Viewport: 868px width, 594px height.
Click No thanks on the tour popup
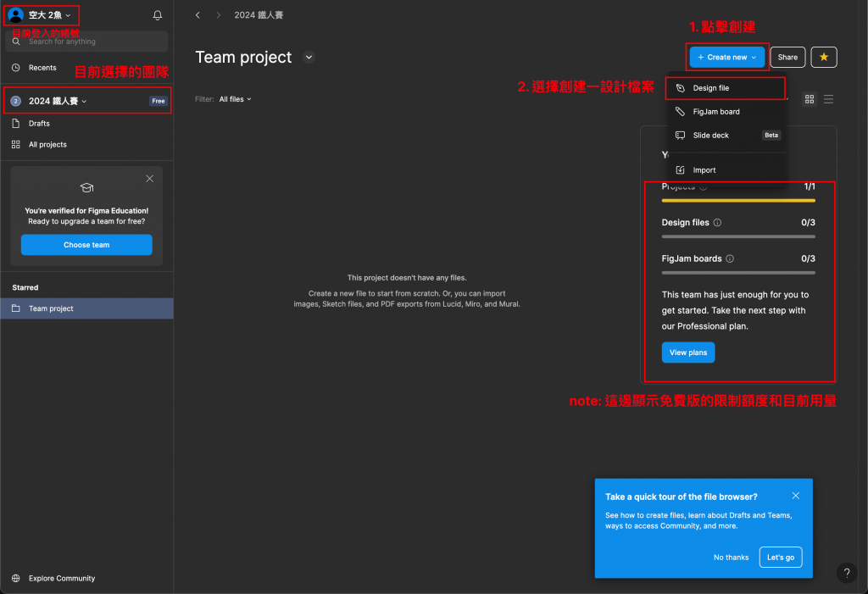coord(731,558)
